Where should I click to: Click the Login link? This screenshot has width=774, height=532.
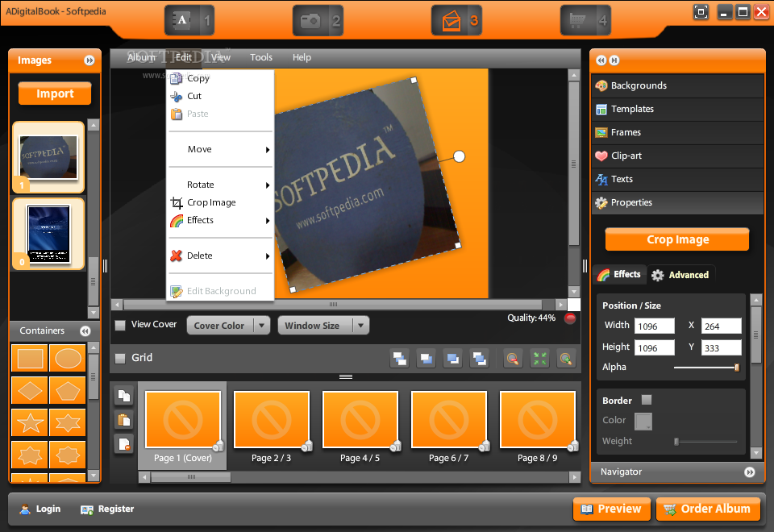(40, 509)
